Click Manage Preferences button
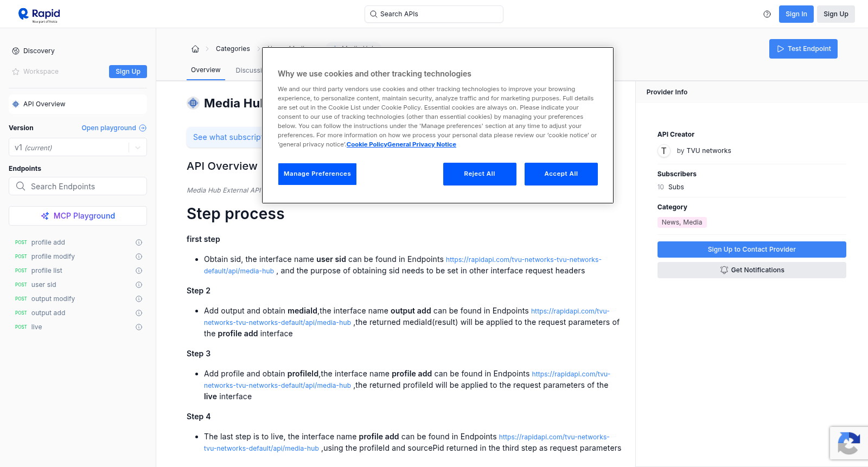The width and height of the screenshot is (868, 467). point(317,174)
